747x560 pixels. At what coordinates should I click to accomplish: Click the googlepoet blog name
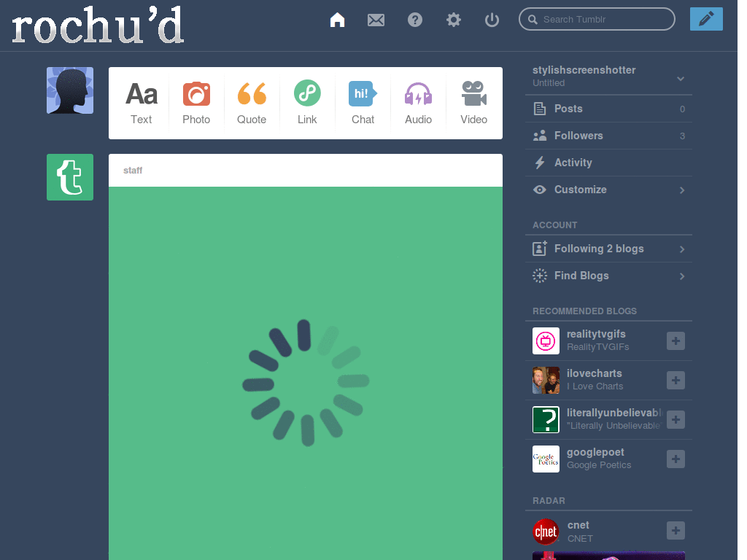(x=595, y=452)
